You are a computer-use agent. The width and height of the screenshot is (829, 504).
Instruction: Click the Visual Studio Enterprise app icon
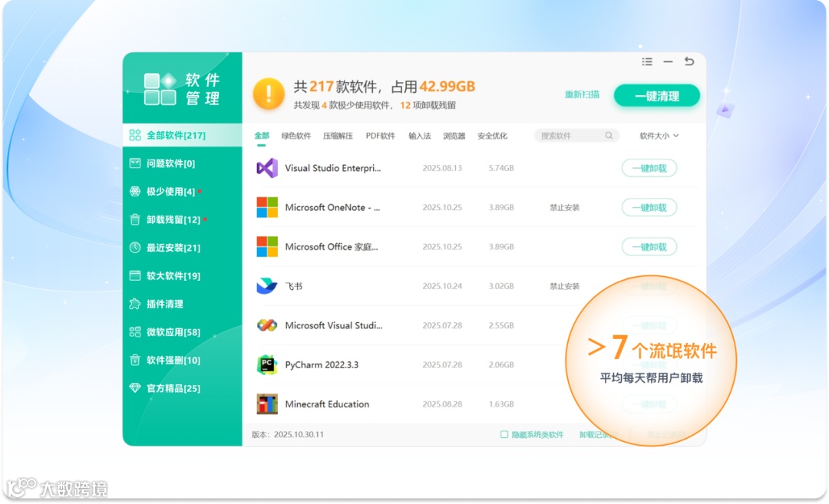pyautogui.click(x=267, y=168)
